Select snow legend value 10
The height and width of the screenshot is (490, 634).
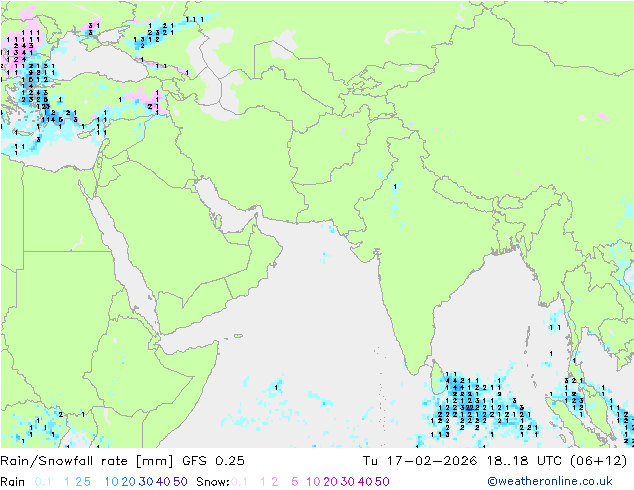click(x=313, y=482)
